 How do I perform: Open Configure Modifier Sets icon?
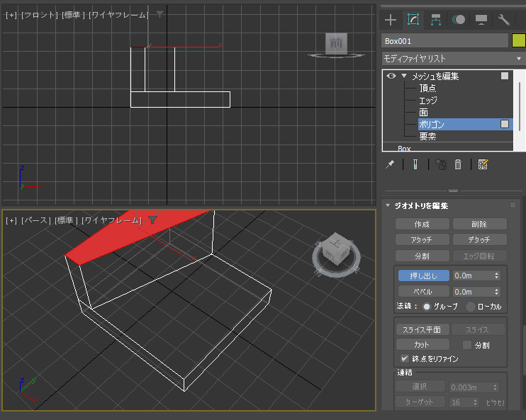click(483, 164)
